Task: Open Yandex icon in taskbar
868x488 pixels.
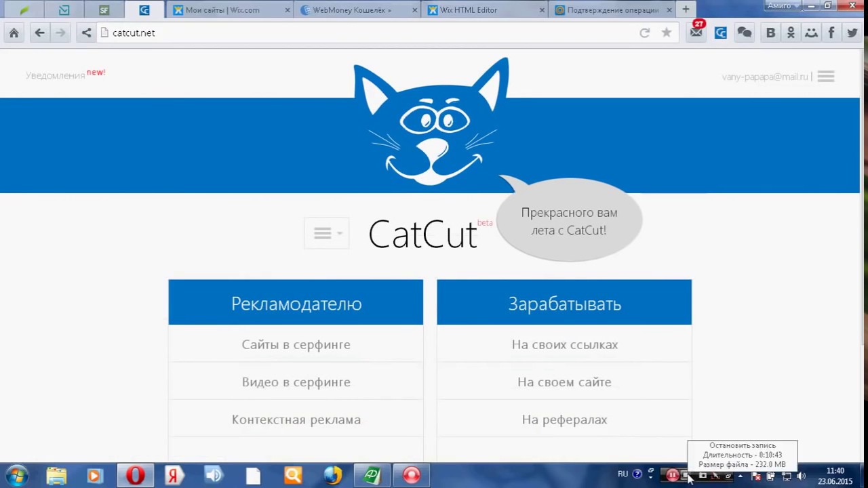Action: (x=174, y=476)
